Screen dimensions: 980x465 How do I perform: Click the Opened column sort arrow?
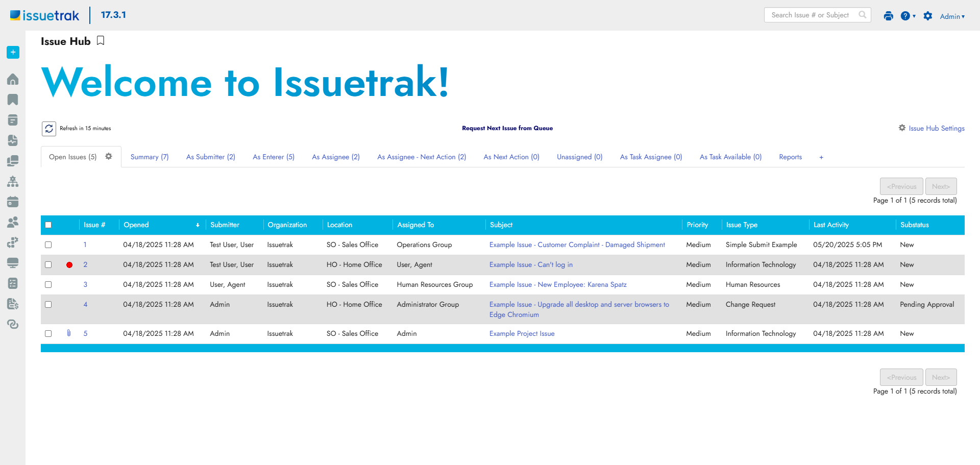(198, 225)
